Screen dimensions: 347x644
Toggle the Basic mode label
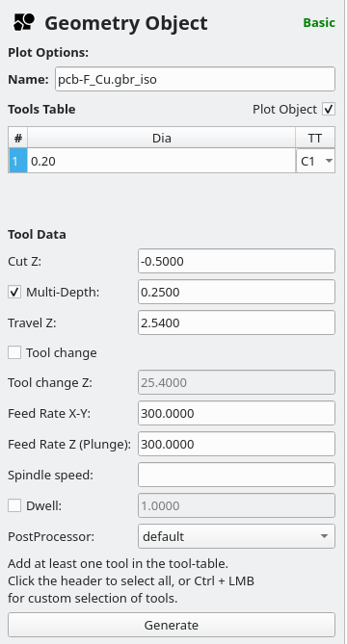click(x=319, y=22)
